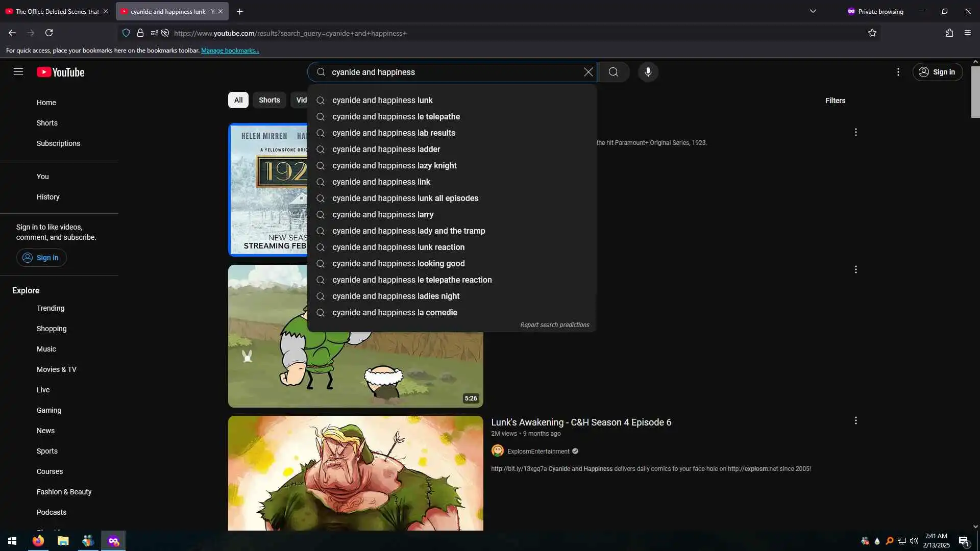980x551 pixels.
Task: Open the YouTube settings three-dot menu
Action: pos(898,72)
